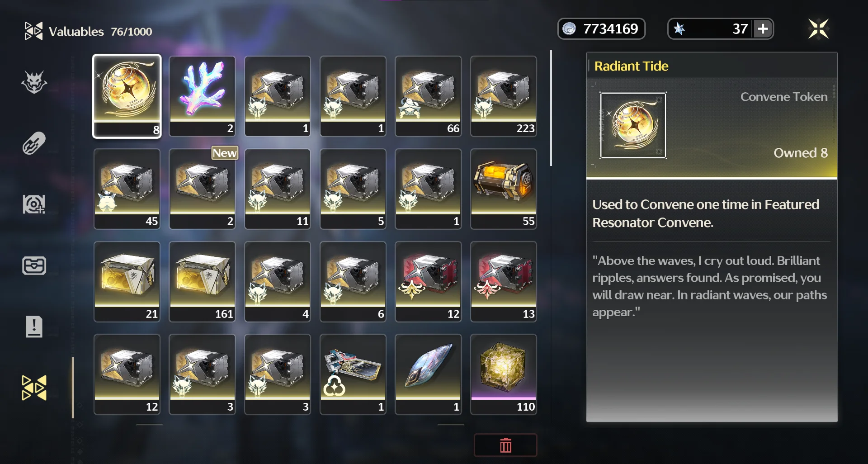
Task: Close the inventory with the X icon
Action: pos(818,29)
